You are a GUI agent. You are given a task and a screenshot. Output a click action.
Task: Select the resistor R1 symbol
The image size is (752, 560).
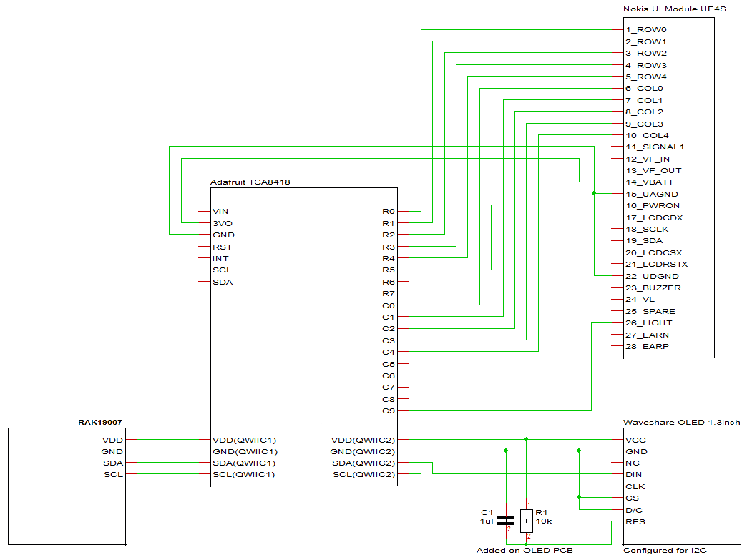point(526,521)
